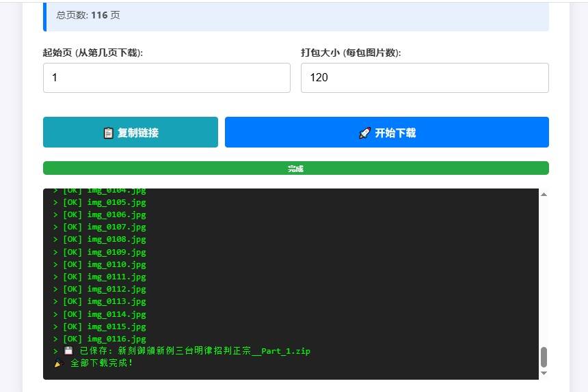Select log line img_0105.jpg

point(100,203)
